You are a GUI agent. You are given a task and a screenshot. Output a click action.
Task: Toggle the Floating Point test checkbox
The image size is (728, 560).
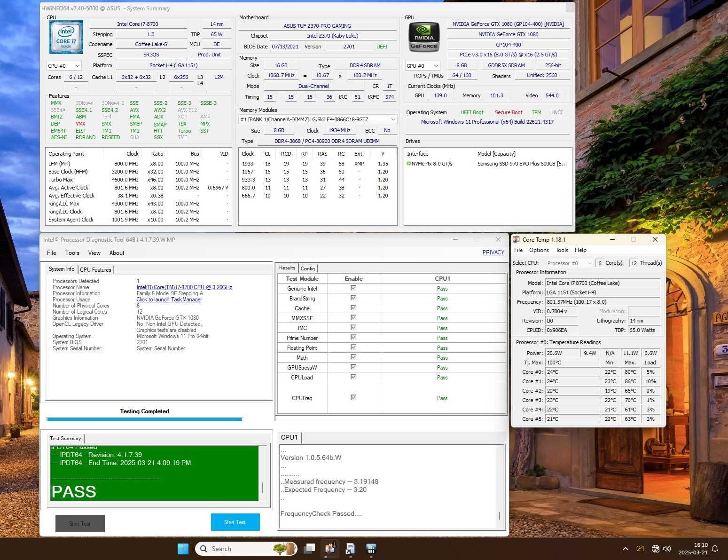click(353, 347)
